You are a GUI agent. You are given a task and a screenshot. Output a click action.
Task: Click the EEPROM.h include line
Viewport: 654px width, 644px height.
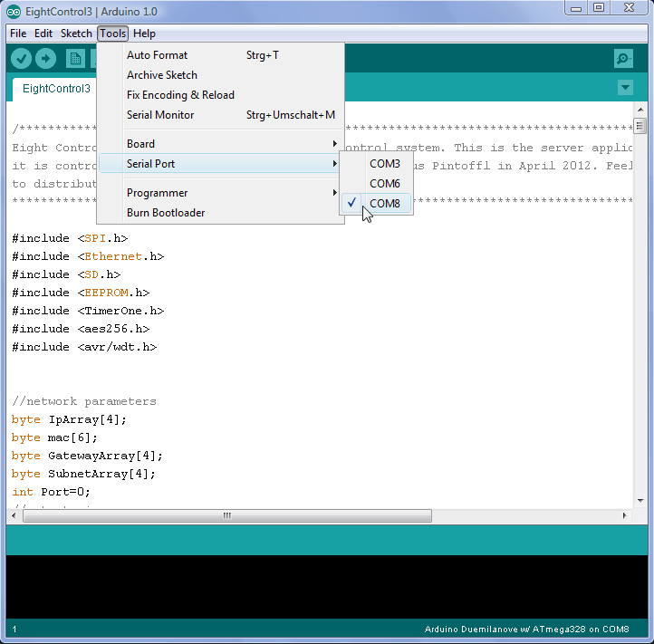81,293
